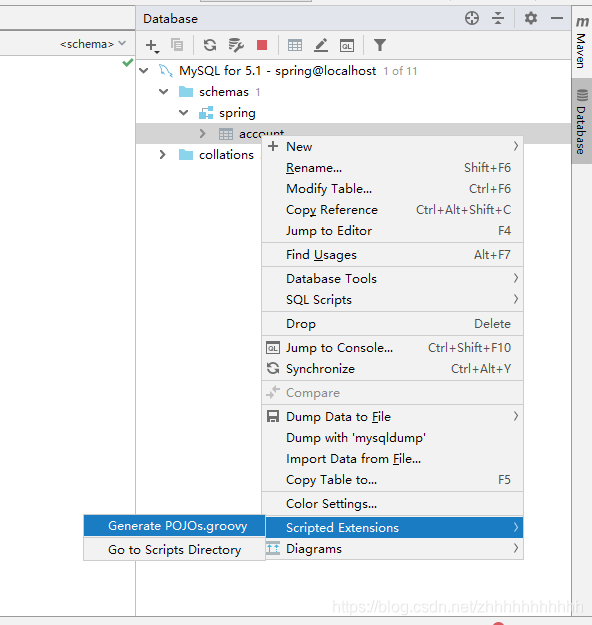The image size is (592, 625).
Task: Click the Refresh icon in Database toolbar
Action: tap(210, 45)
